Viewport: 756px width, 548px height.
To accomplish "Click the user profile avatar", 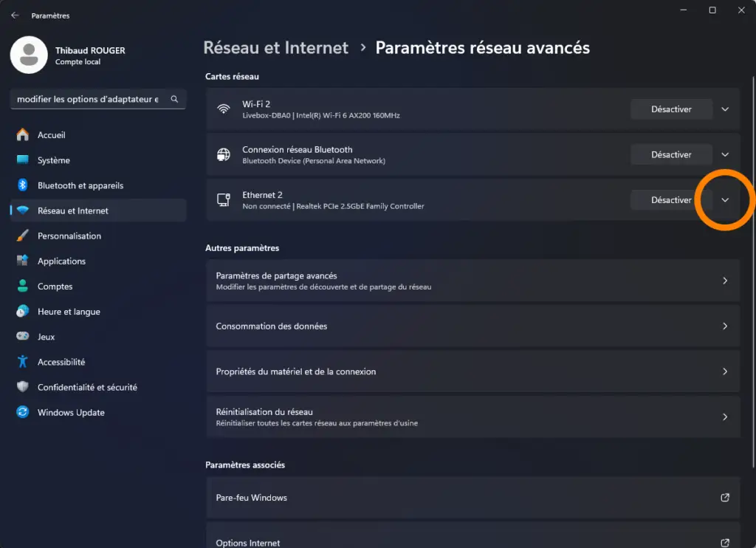I will click(29, 55).
